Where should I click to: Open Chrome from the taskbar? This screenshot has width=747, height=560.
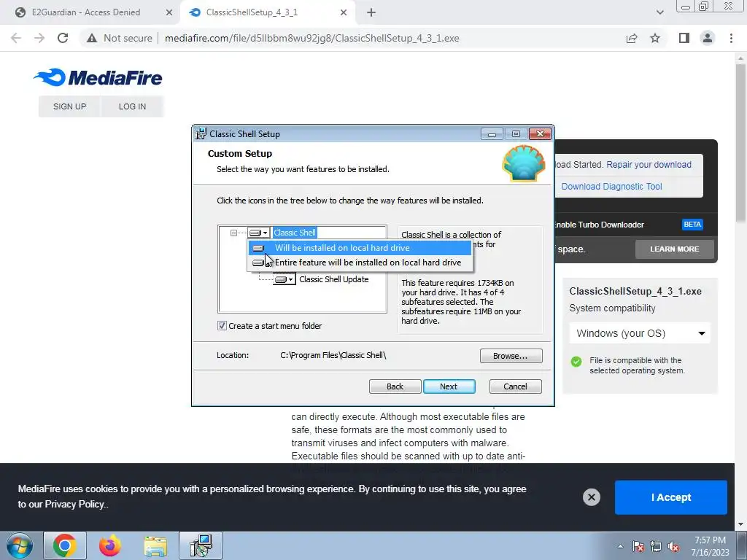tap(65, 545)
